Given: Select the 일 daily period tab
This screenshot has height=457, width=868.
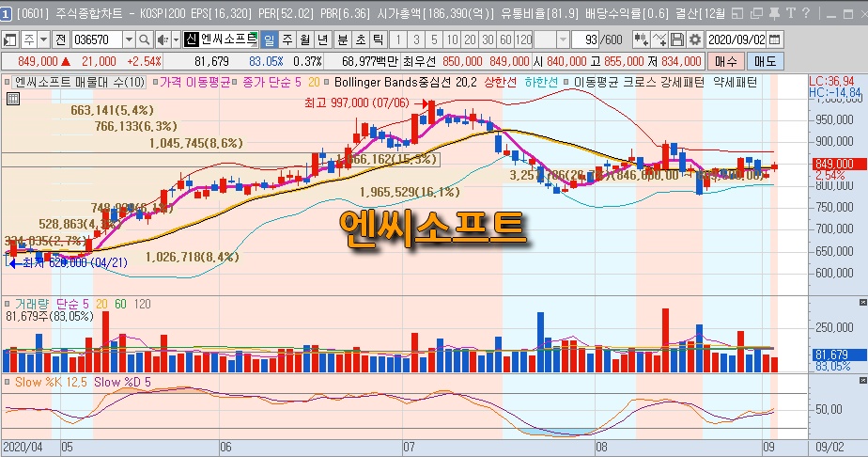Looking at the screenshot, I should coord(269,39).
